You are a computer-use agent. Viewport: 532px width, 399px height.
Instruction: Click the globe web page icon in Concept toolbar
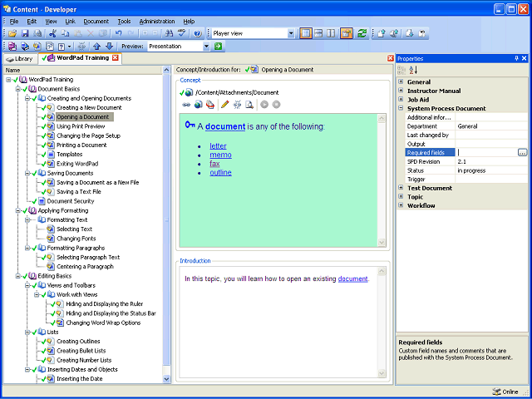click(198, 105)
